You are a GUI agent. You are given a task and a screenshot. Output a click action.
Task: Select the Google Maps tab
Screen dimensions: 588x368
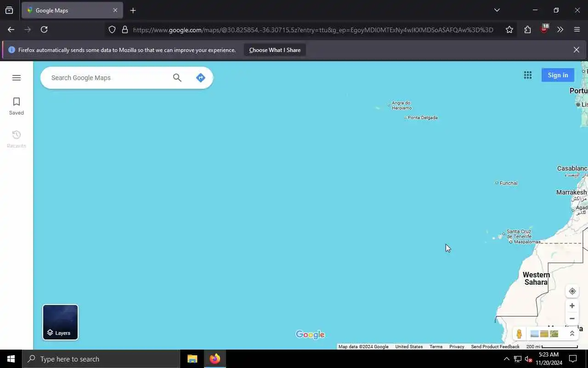(x=72, y=10)
